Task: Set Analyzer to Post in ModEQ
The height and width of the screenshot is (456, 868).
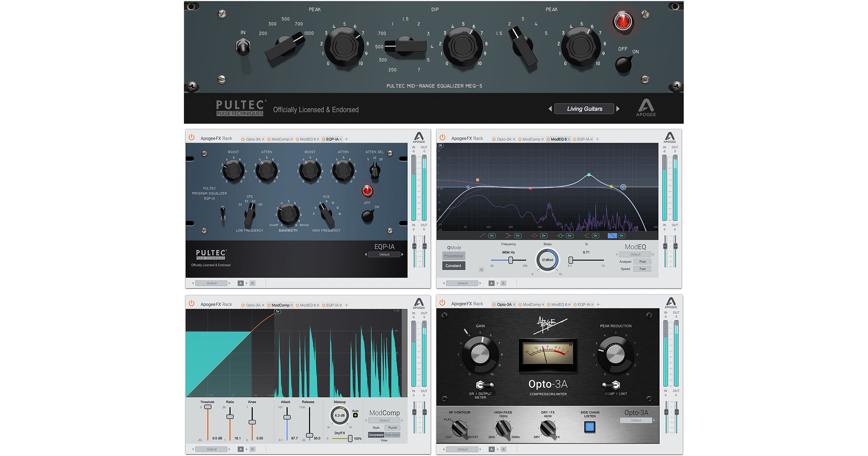Action: [642, 262]
